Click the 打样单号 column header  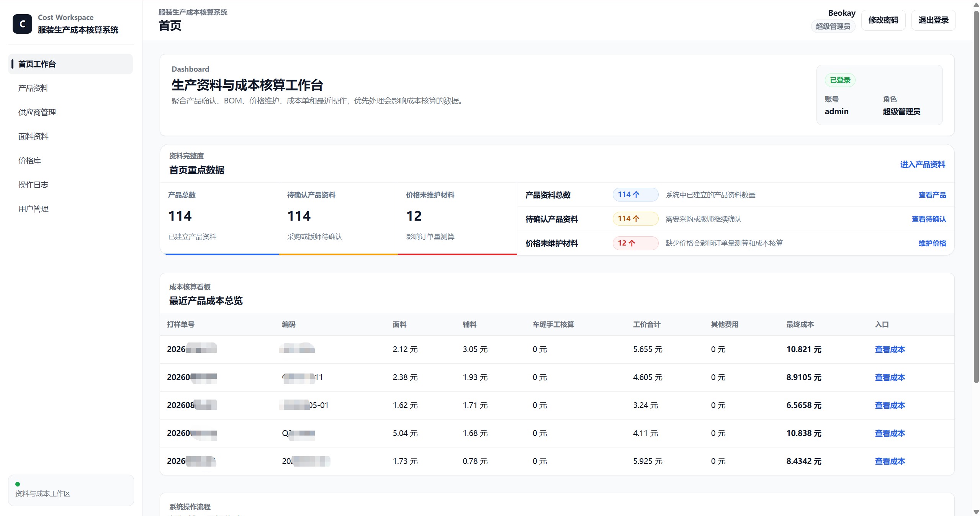click(181, 324)
